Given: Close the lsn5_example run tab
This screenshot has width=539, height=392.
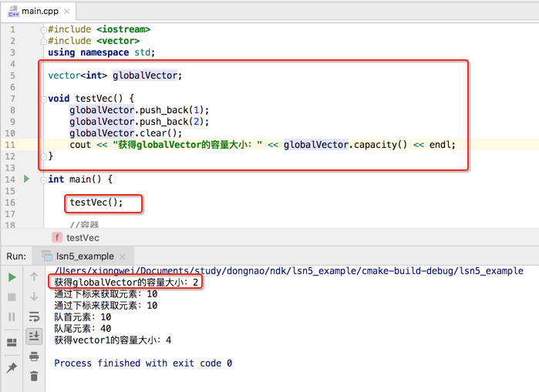Looking at the screenshot, I should coord(123,256).
